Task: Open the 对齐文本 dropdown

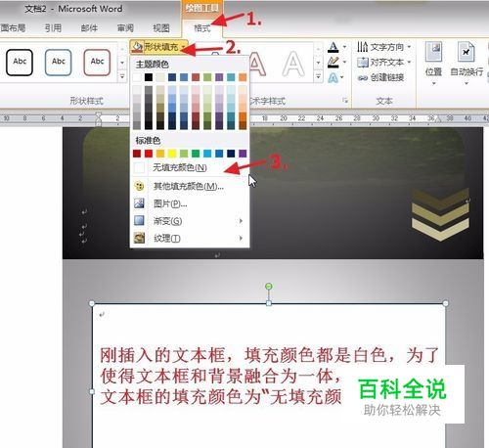Action: pos(384,62)
